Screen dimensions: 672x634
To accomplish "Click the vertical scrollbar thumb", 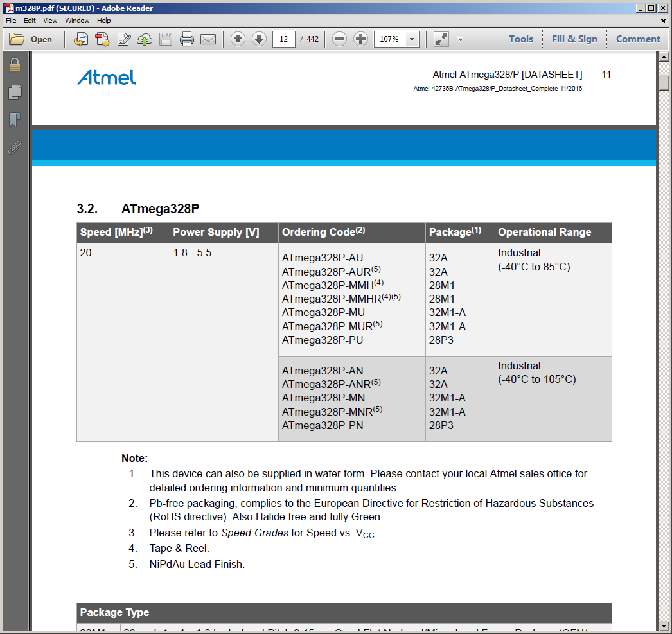I will point(664,83).
